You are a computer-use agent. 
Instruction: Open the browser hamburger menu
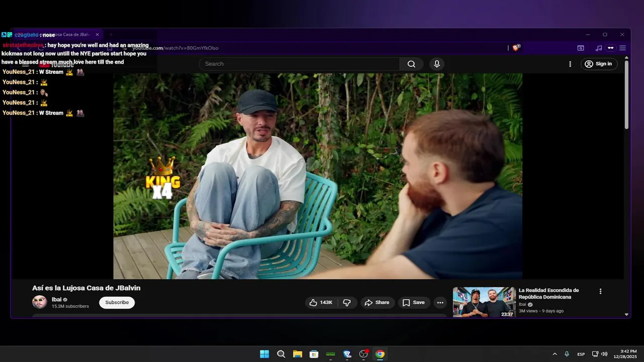coord(622,48)
